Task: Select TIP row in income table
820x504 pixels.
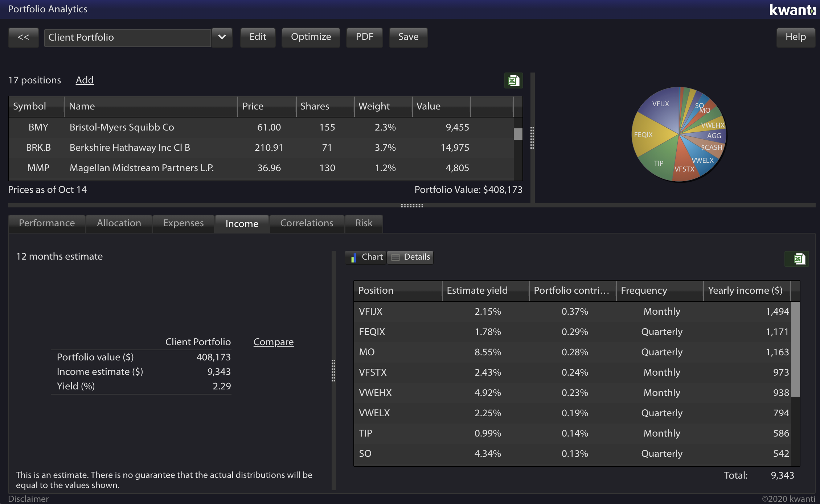Action: pyautogui.click(x=572, y=433)
